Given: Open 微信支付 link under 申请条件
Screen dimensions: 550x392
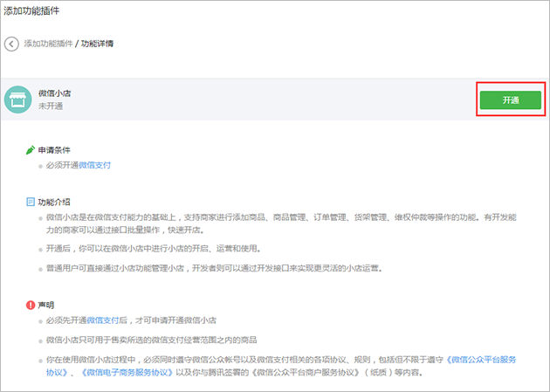Looking at the screenshot, I should tap(94, 165).
